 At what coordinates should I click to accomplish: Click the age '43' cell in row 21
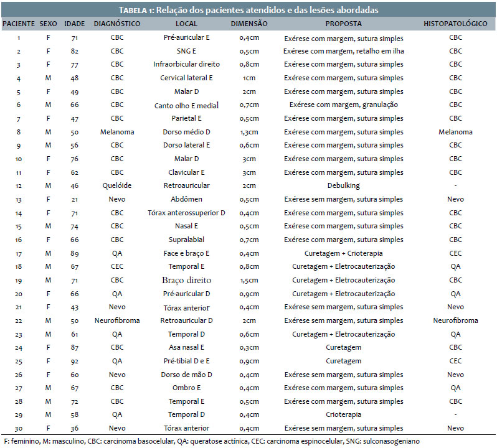point(75,307)
